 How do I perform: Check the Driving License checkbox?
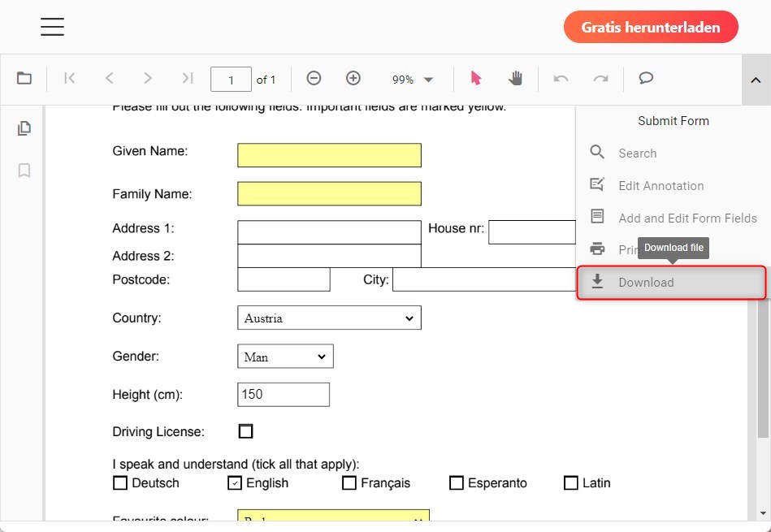click(245, 431)
